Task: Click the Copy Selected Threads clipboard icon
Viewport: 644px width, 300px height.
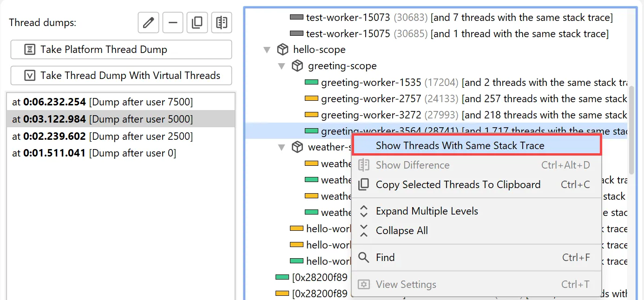Action: point(364,185)
